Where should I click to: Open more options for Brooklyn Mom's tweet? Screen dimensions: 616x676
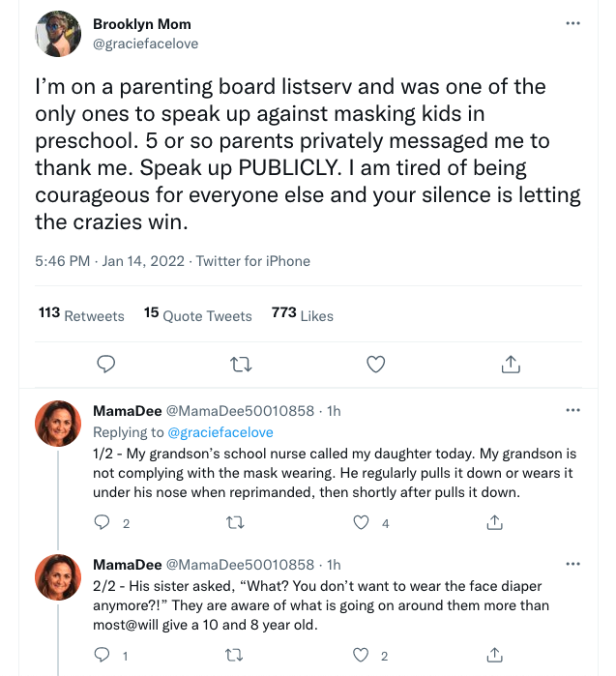[x=573, y=23]
